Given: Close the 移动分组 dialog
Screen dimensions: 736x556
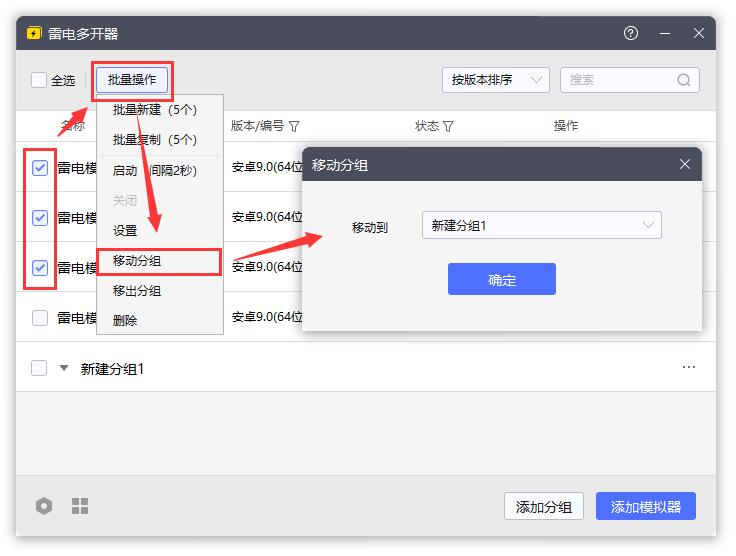Looking at the screenshot, I should 684,164.
